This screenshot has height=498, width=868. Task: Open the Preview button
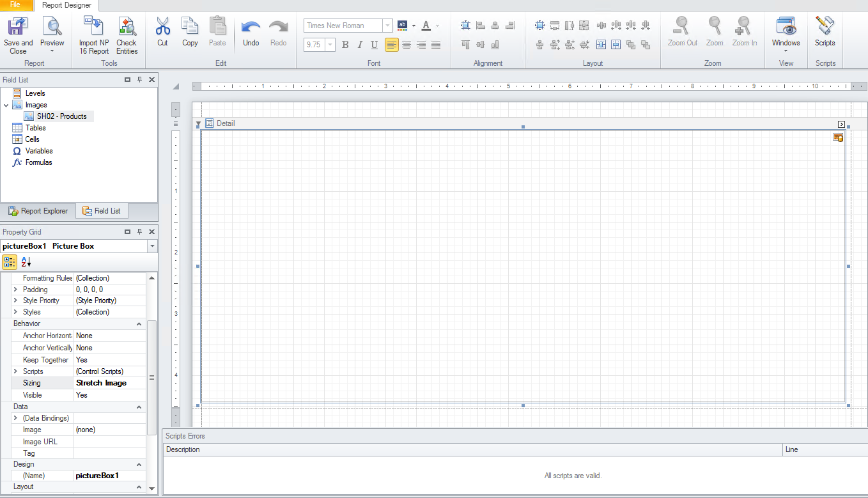tap(52, 35)
